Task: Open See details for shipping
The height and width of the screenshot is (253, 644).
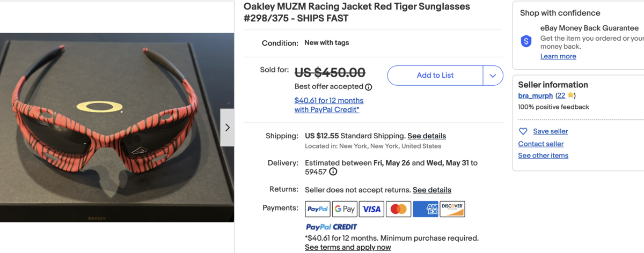Action: coord(427,136)
